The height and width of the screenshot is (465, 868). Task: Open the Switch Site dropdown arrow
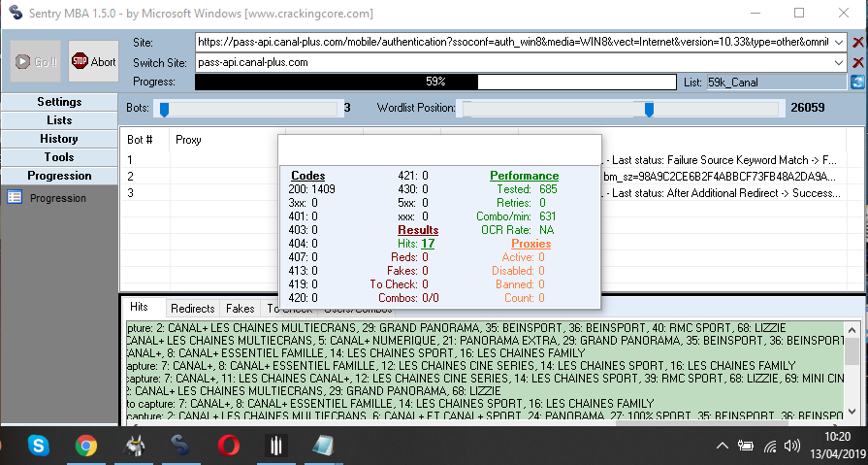(839, 63)
